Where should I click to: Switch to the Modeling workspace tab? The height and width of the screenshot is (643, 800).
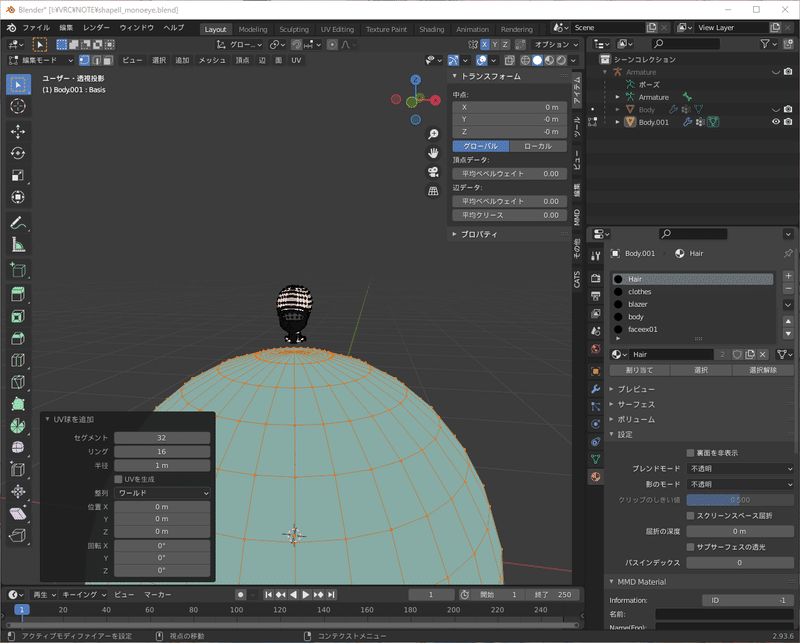(x=253, y=30)
